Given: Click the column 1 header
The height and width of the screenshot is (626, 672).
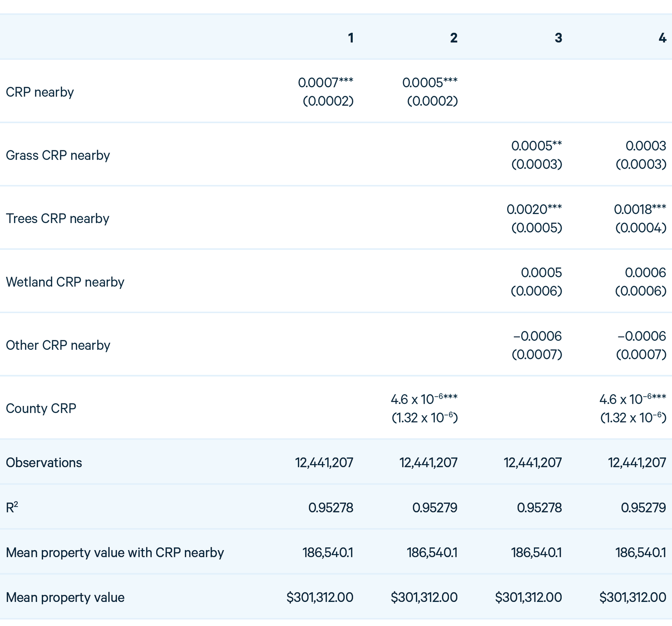Looking at the screenshot, I should pyautogui.click(x=351, y=38).
